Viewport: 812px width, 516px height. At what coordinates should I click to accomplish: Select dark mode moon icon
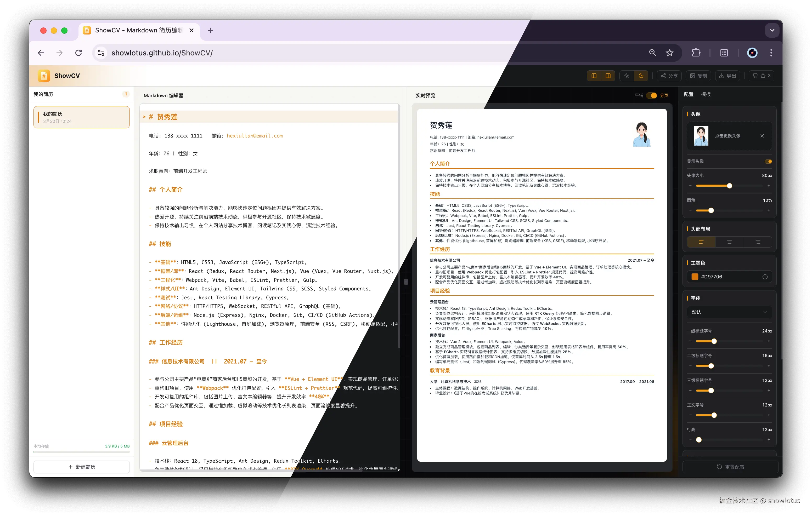point(641,76)
